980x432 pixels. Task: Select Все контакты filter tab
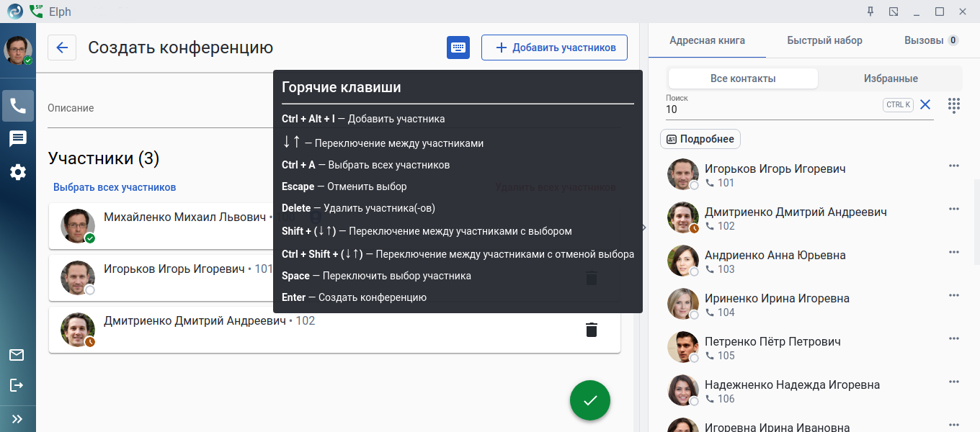point(743,78)
